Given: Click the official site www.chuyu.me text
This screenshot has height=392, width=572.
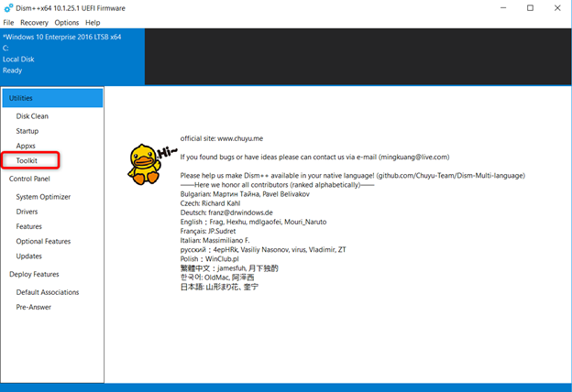Looking at the screenshot, I should (222, 138).
